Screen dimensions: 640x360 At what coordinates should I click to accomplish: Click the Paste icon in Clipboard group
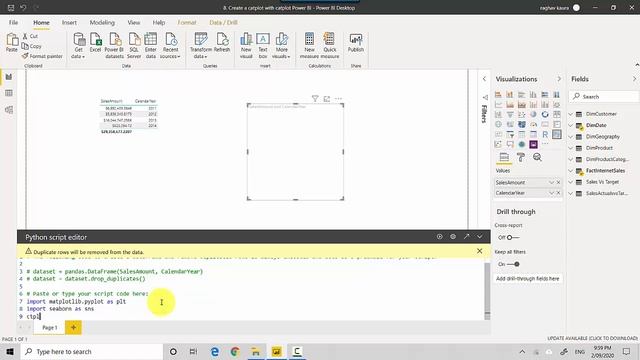pyautogui.click(x=12, y=42)
